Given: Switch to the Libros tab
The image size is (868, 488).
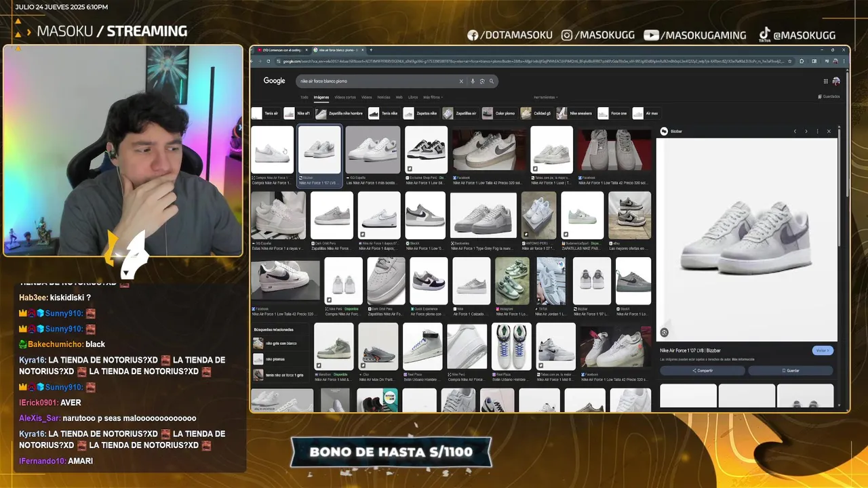Looking at the screenshot, I should click(413, 98).
